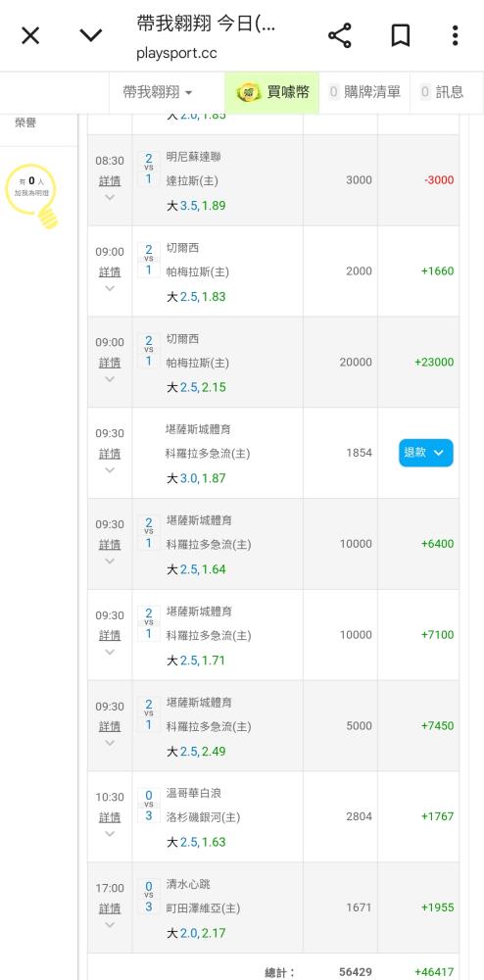Open the 訊息 tab
484x980 pixels.
point(442,92)
